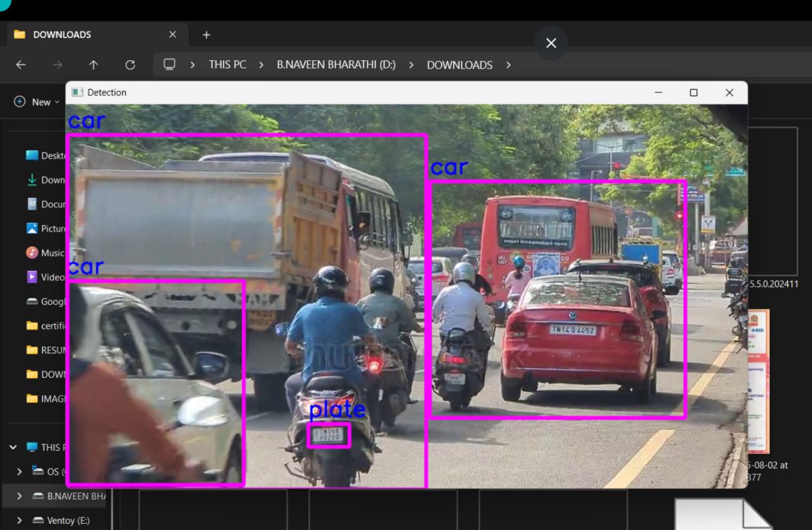Go up one folder level
This screenshot has height=530, width=812.
(x=93, y=65)
